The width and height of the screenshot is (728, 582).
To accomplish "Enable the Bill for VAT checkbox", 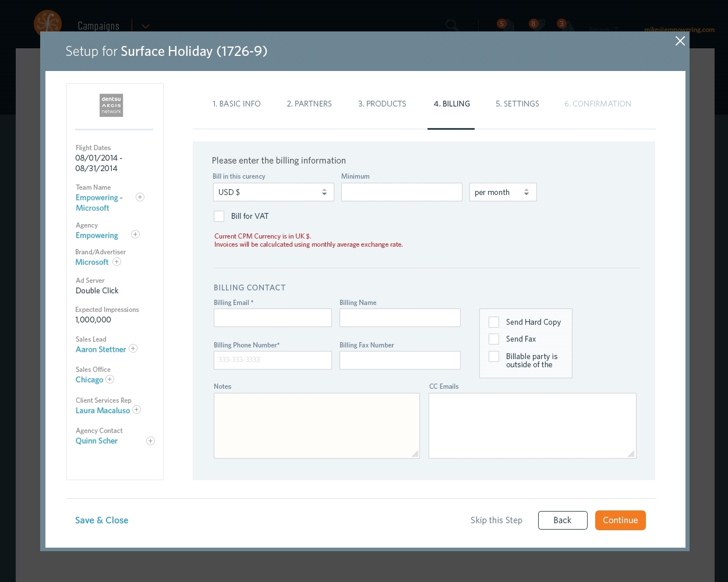I will (219, 216).
